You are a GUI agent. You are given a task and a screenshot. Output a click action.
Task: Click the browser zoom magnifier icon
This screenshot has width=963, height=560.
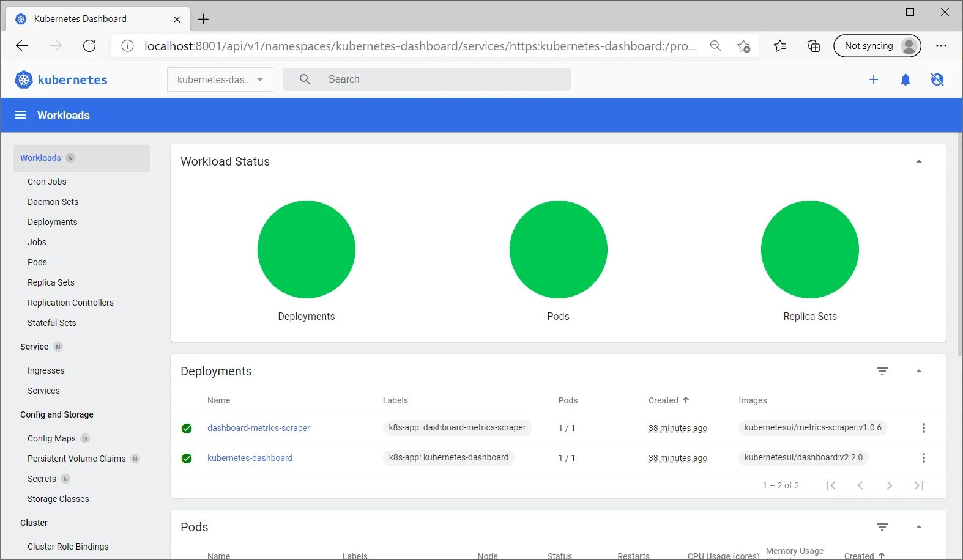click(715, 46)
